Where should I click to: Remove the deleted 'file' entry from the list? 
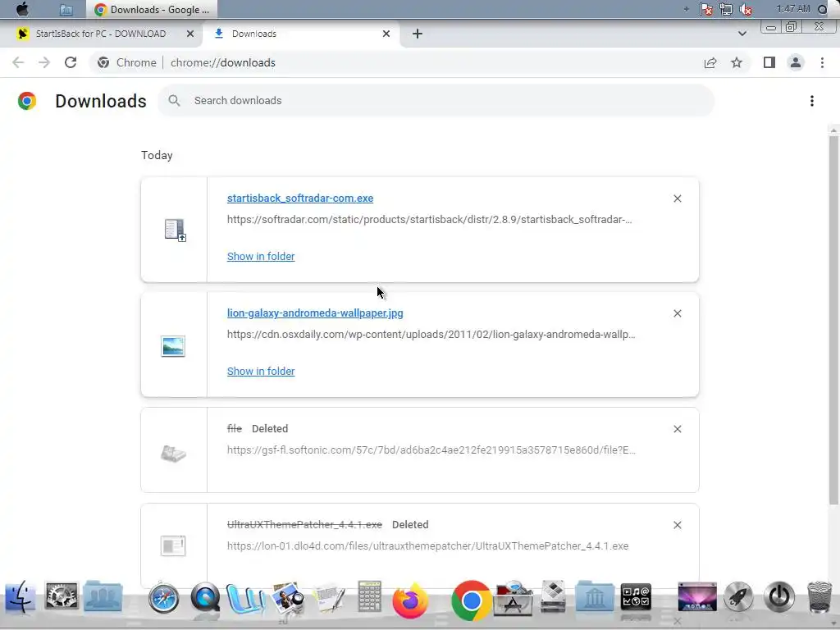677,429
